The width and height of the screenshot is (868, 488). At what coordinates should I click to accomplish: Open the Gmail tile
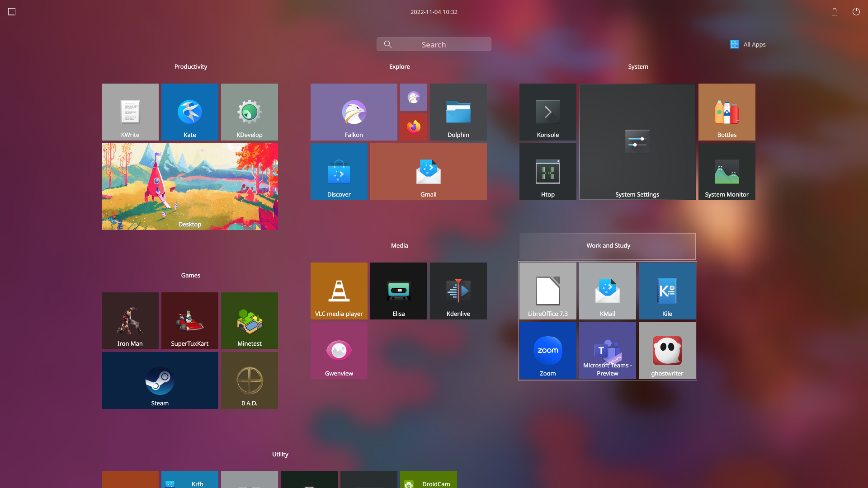[x=429, y=172]
